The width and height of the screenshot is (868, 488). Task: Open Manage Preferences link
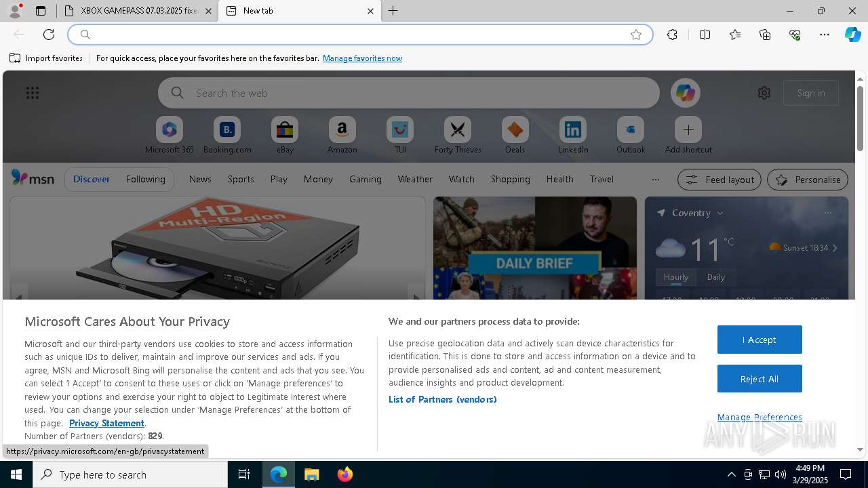[x=759, y=417]
